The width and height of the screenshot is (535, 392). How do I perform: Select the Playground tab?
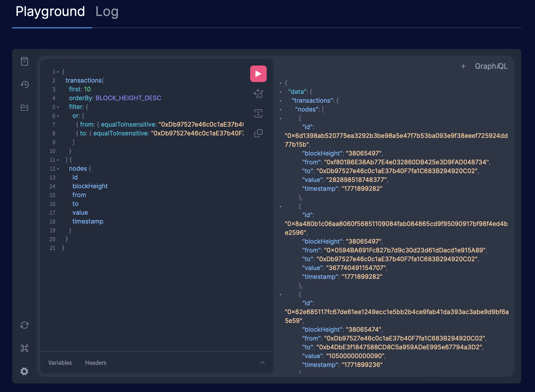click(x=50, y=12)
